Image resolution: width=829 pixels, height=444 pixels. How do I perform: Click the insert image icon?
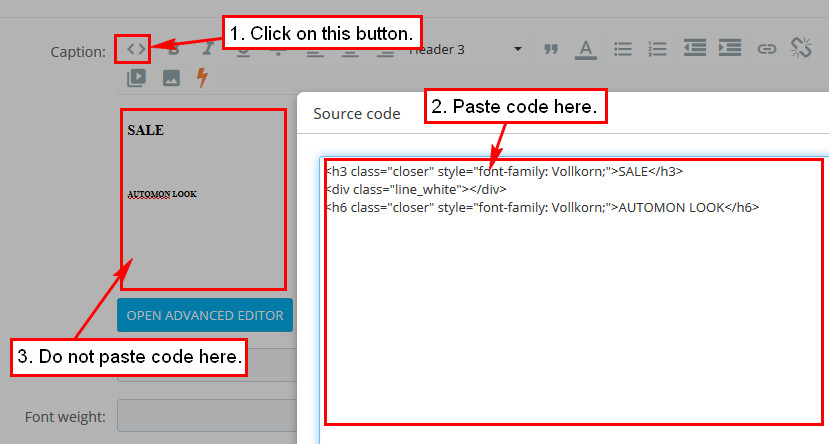click(x=171, y=77)
